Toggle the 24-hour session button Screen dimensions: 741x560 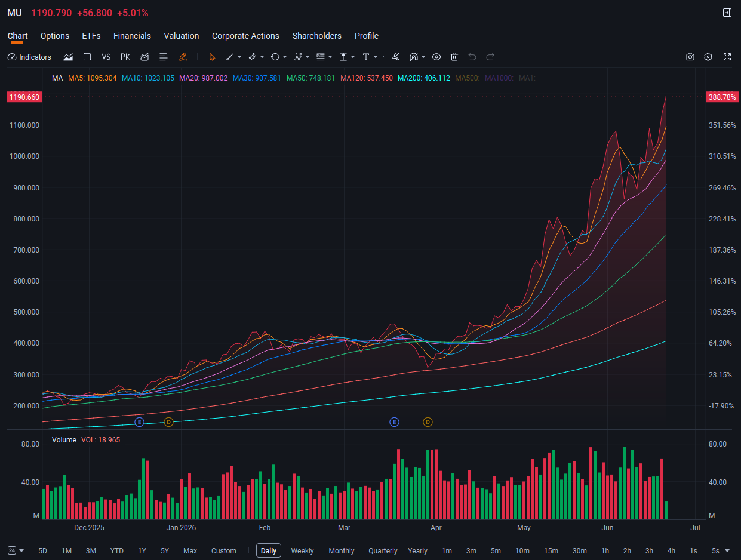click(x=12, y=550)
